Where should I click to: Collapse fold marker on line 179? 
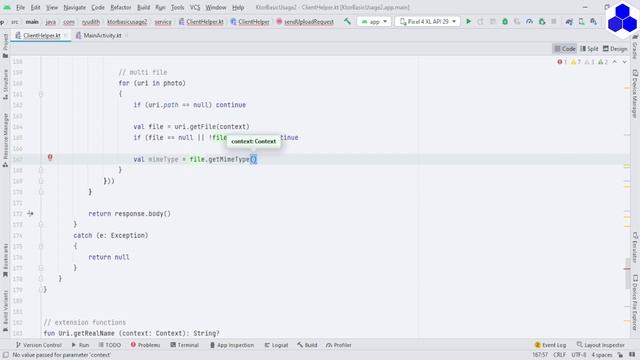pos(40,290)
